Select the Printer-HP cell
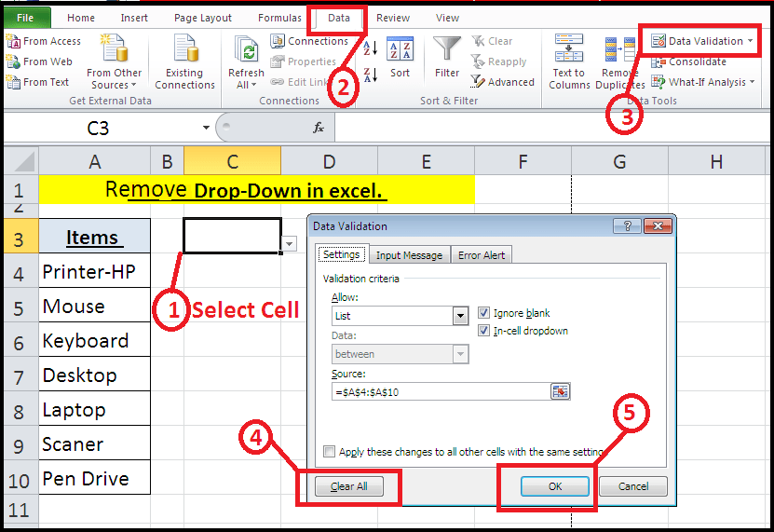 95,271
